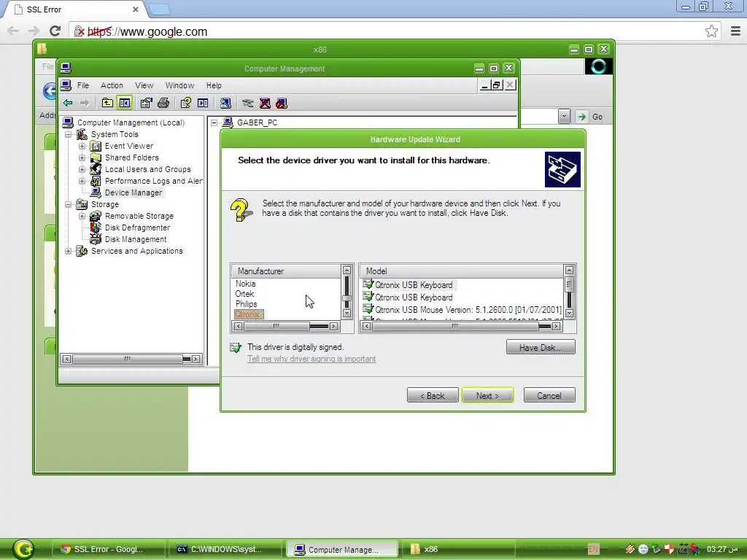The height and width of the screenshot is (560, 747).
Task: Click the Start button on the taskbar
Action: [x=23, y=549]
